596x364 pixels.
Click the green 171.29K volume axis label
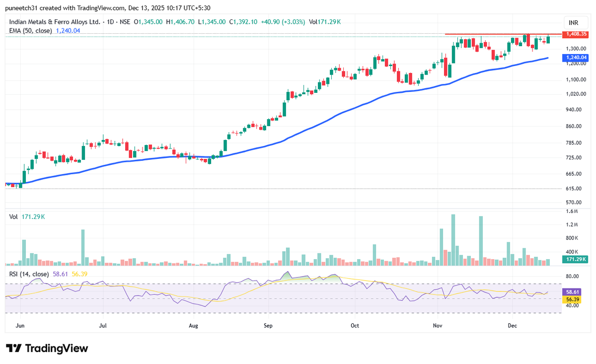point(575,259)
